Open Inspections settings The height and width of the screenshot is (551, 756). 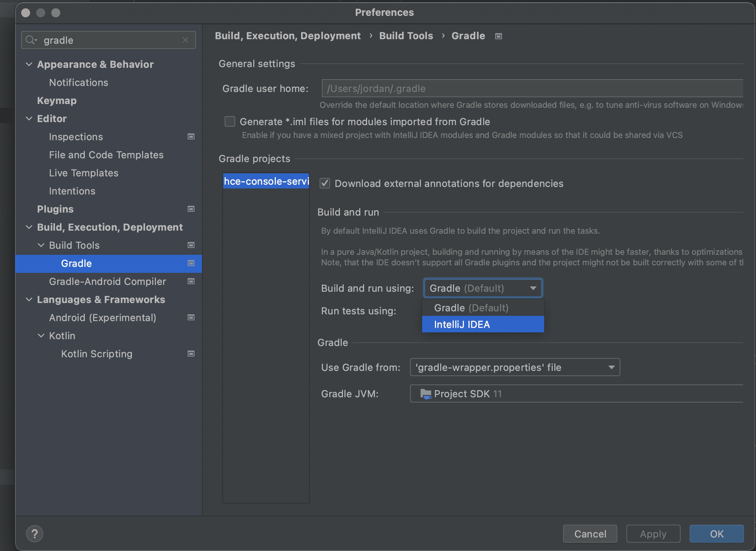[76, 136]
